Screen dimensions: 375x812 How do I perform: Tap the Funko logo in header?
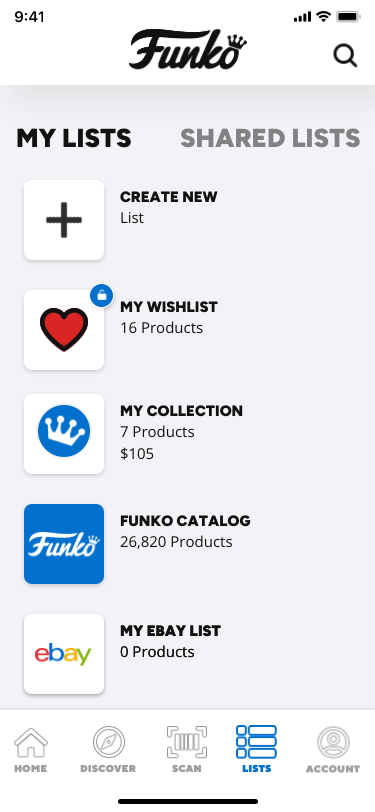click(188, 50)
